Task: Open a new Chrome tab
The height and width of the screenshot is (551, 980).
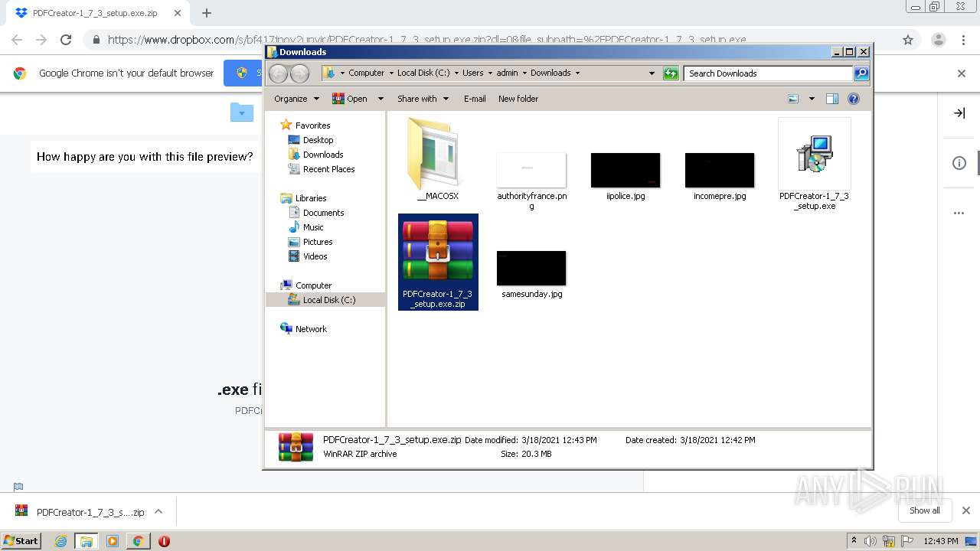Action: pyautogui.click(x=206, y=13)
